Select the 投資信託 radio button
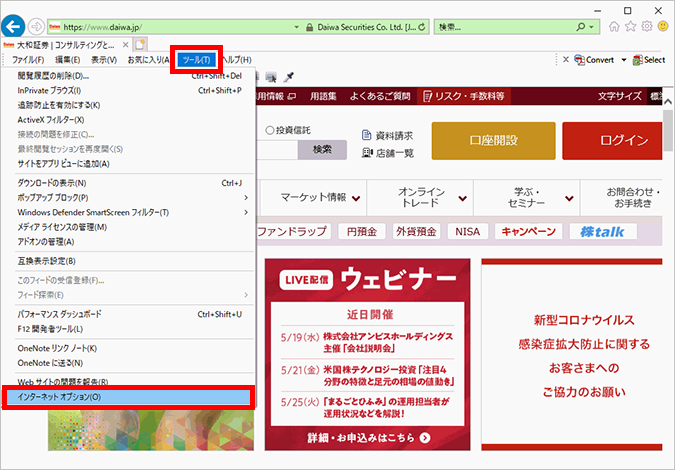 (270, 130)
